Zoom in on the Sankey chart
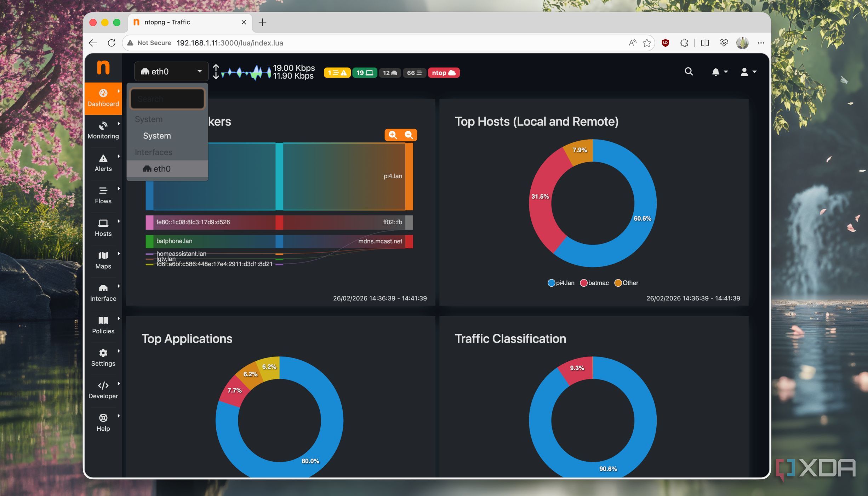868x496 pixels. pyautogui.click(x=393, y=135)
